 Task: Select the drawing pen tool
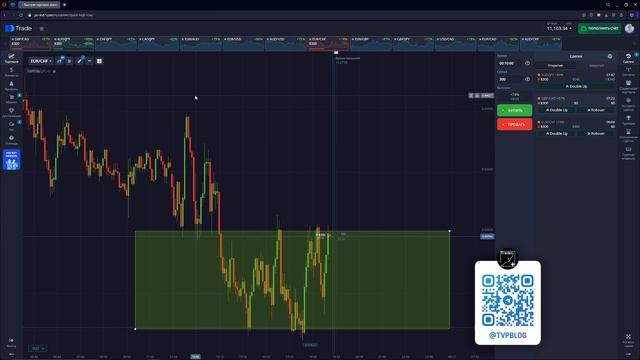point(80,61)
